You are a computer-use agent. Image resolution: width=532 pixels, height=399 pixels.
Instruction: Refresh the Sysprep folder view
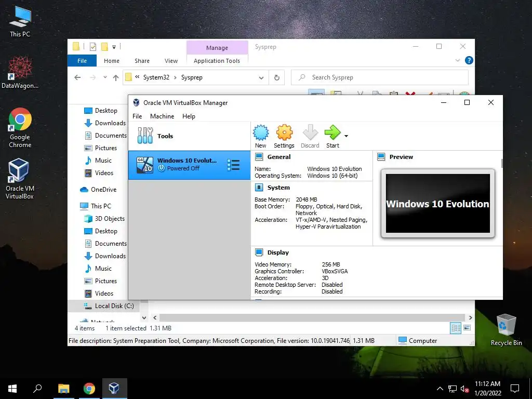coord(277,78)
